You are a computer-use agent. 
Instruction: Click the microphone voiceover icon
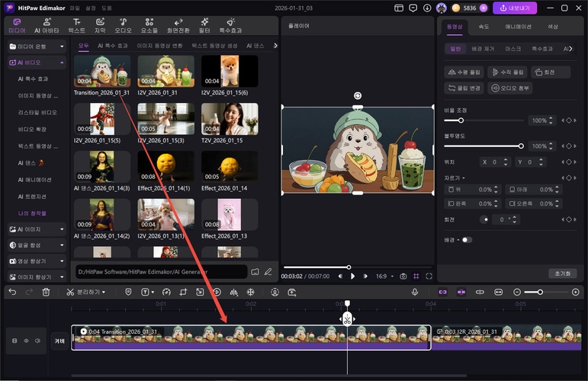coord(415,292)
